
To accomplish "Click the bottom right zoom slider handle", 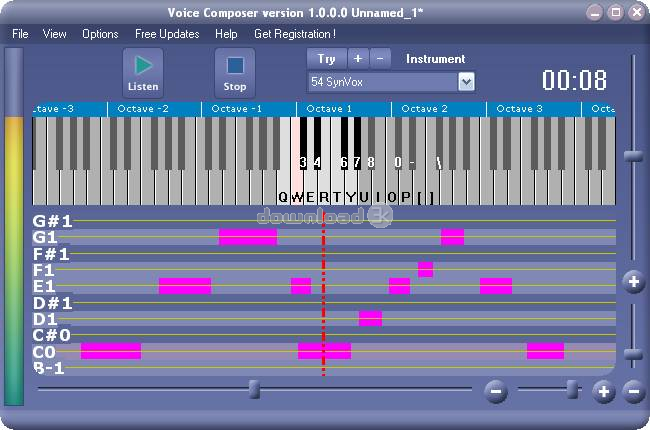I will 572,389.
